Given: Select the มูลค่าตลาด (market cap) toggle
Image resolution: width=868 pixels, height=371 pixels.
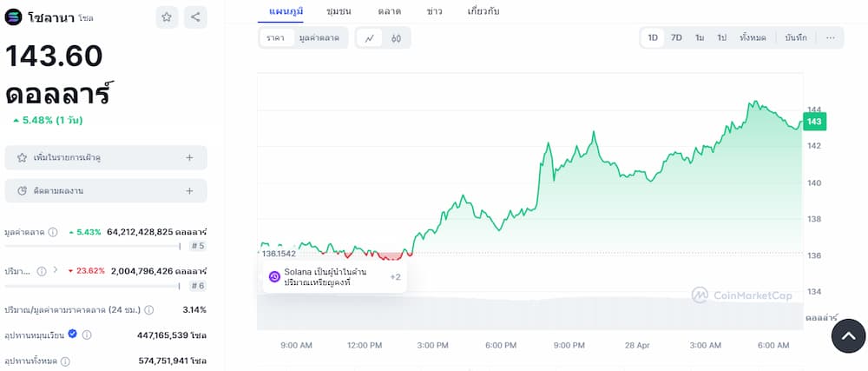Looking at the screenshot, I should click(320, 37).
